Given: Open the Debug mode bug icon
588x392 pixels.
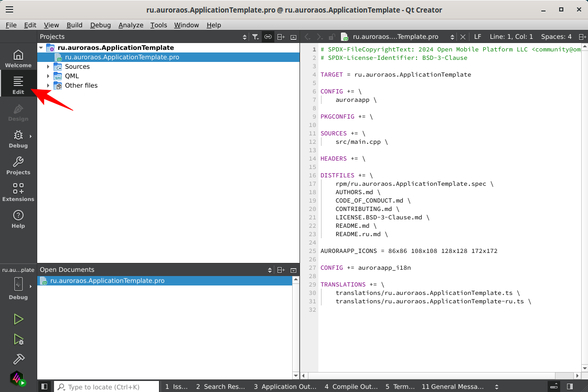Looking at the screenshot, I should pos(18,139).
